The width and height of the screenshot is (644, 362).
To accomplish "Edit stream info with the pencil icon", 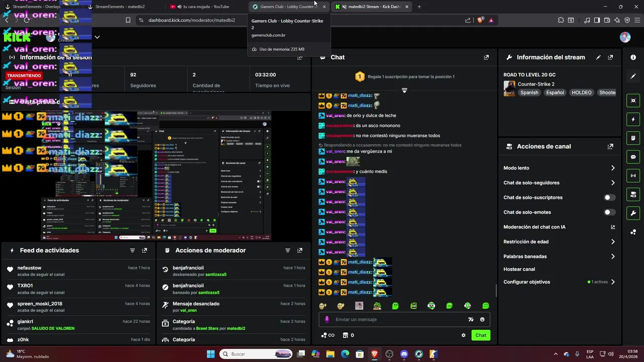I will coord(598,57).
